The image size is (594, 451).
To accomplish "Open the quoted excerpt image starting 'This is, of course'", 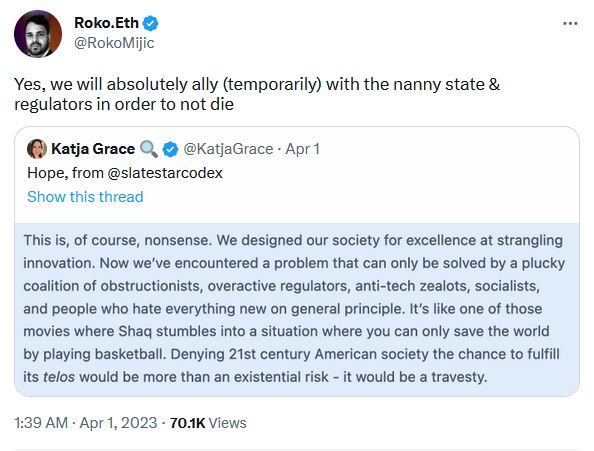I will click(297, 309).
